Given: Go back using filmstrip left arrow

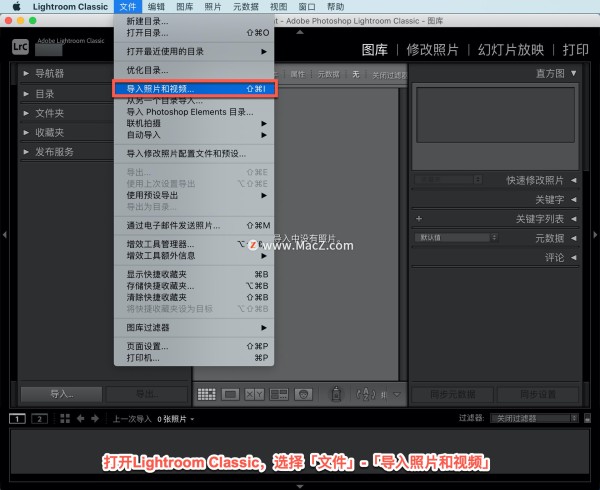Looking at the screenshot, I should point(81,418).
